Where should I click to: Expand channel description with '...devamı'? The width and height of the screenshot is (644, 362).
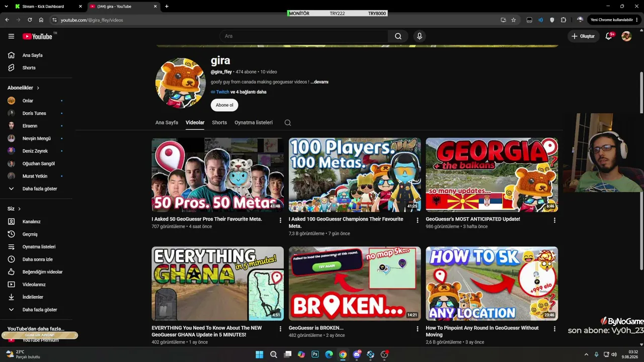tap(319, 82)
